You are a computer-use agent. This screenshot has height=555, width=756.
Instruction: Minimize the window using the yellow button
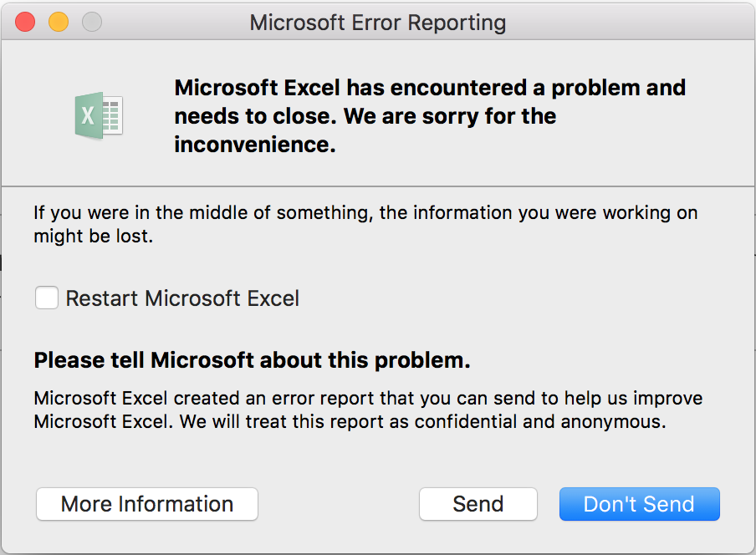point(59,22)
